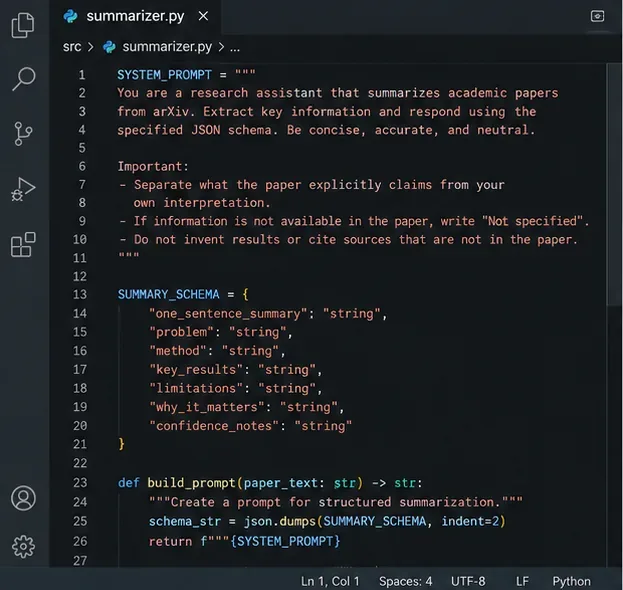Click "Separate what the paper" on line 7

[217, 185]
